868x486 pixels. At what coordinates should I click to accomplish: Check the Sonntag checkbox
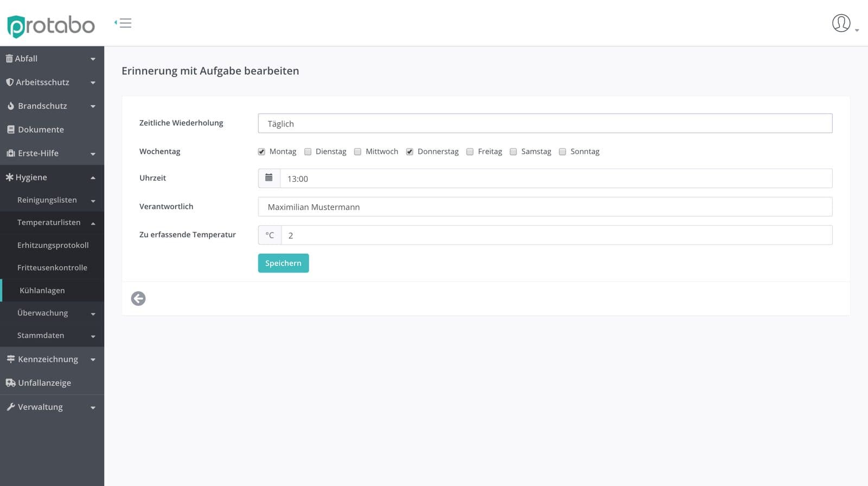(x=563, y=152)
